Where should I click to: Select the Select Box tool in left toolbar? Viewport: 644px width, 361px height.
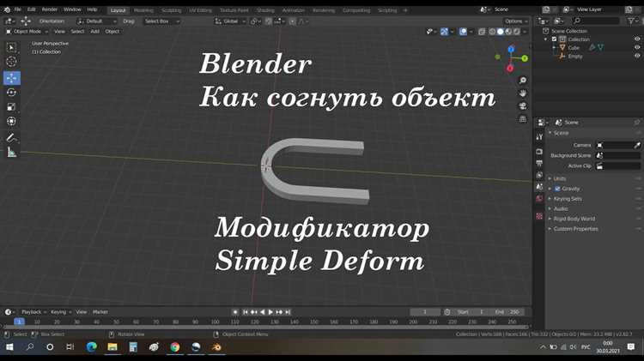click(x=11, y=47)
